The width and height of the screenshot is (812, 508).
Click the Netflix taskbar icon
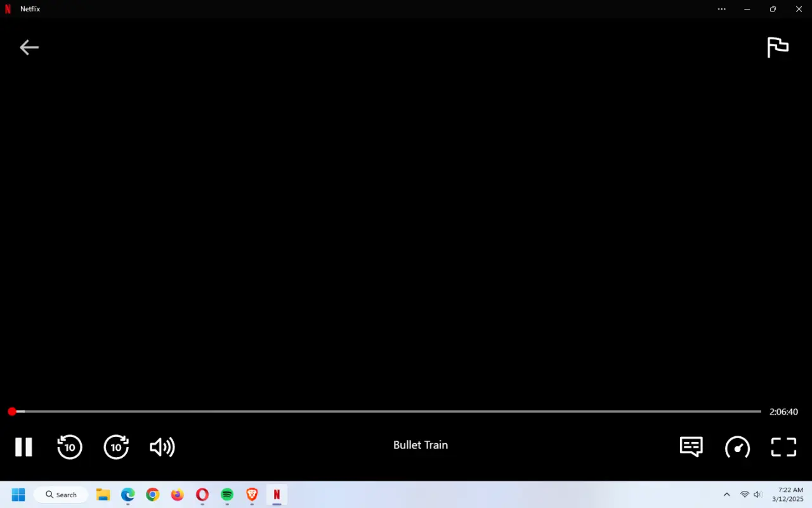pyautogui.click(x=277, y=495)
